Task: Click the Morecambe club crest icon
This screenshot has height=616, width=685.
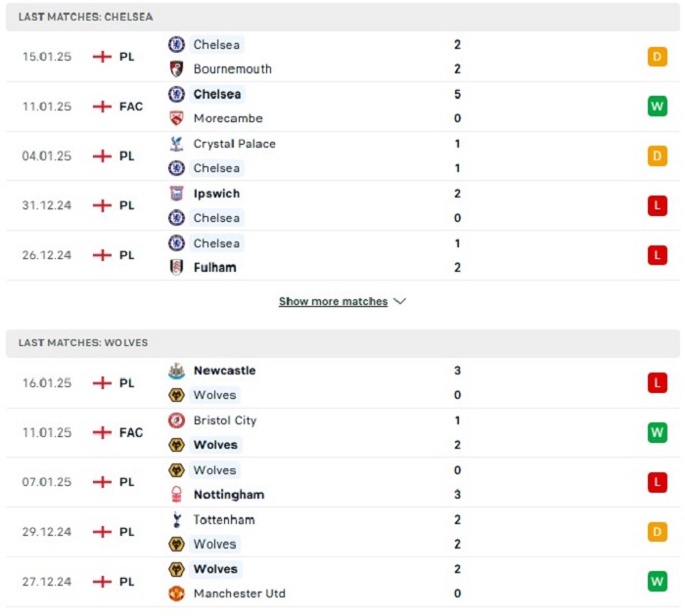Action: point(176,118)
